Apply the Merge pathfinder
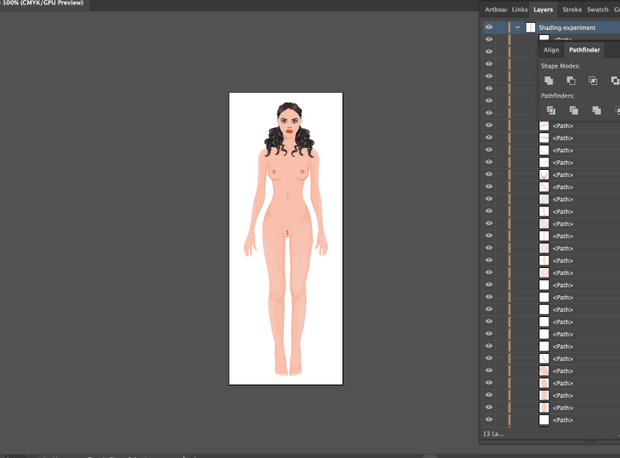Viewport: 620px width, 458px height. pos(596,110)
